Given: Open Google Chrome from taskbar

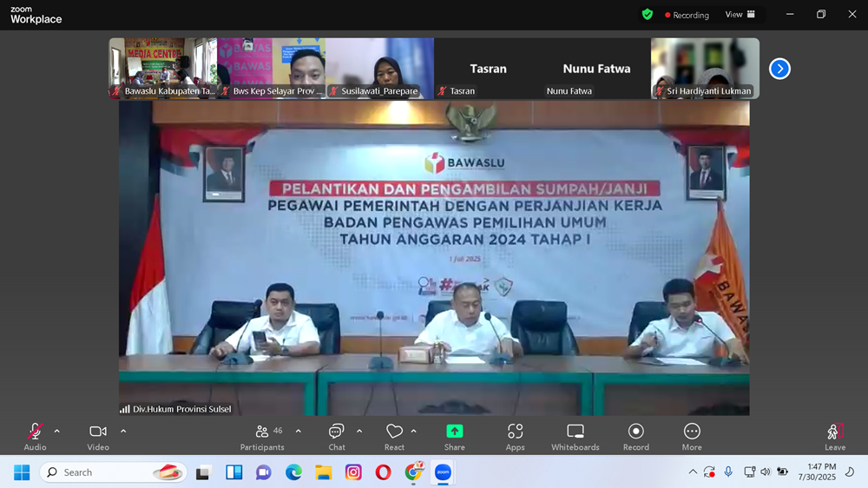Looking at the screenshot, I should click(x=413, y=472).
